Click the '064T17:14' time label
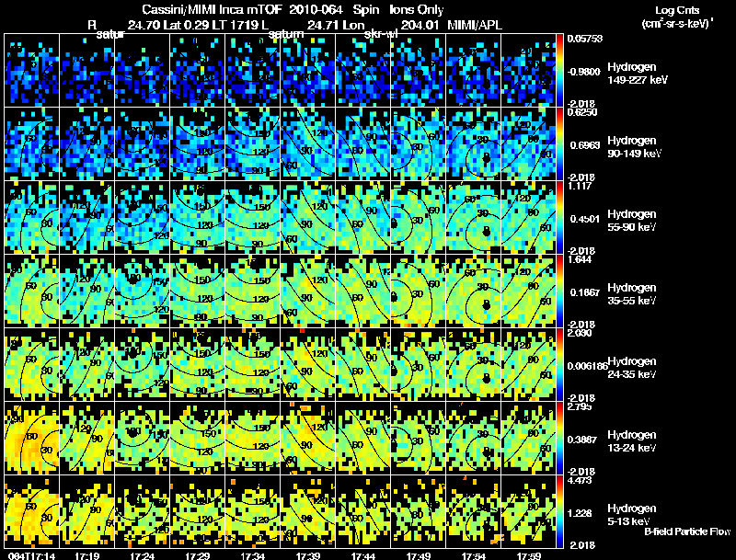 point(32,555)
